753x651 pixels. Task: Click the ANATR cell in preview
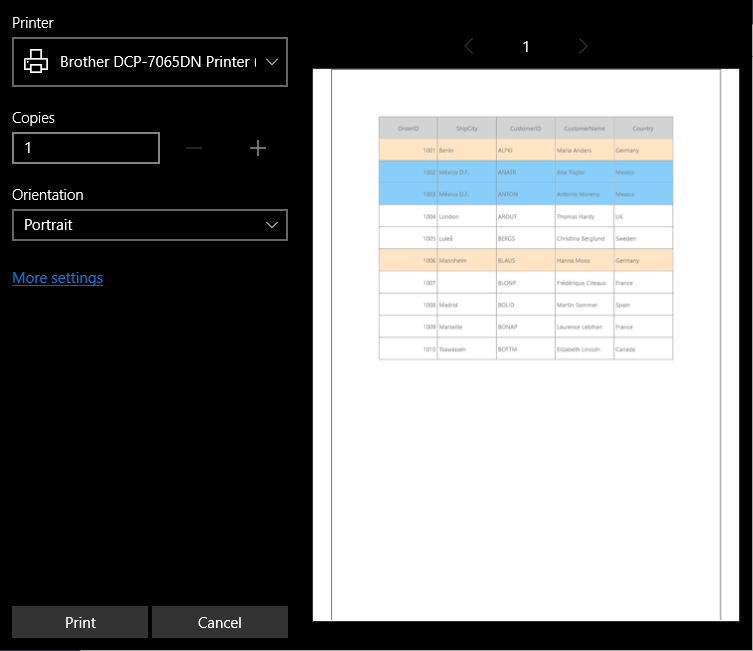point(525,172)
